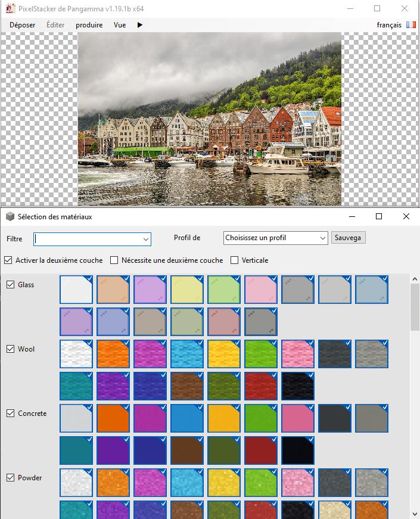Viewport: 420px width, 519px height.
Task: Minimize the Sélection des matériaux window
Action: pyautogui.click(x=352, y=216)
